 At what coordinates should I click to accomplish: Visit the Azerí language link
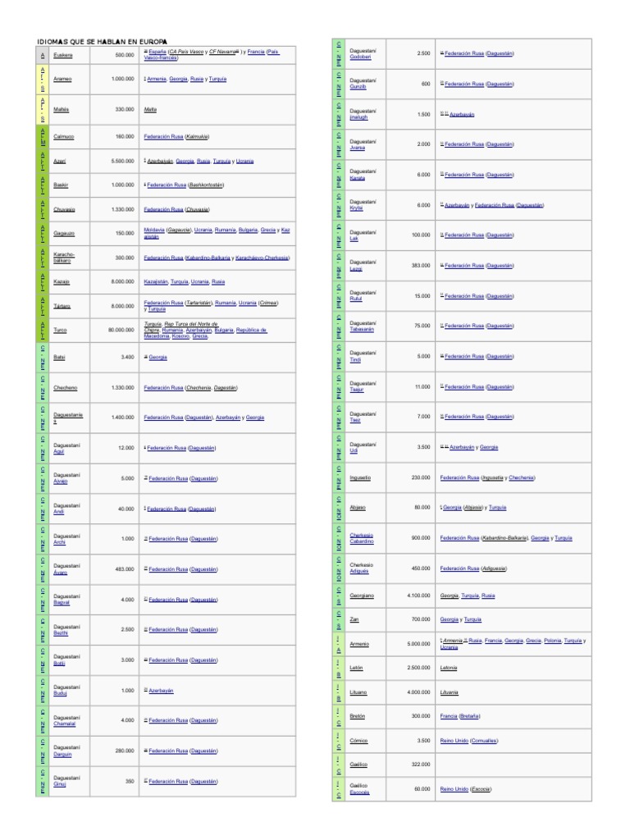pyautogui.click(x=59, y=162)
